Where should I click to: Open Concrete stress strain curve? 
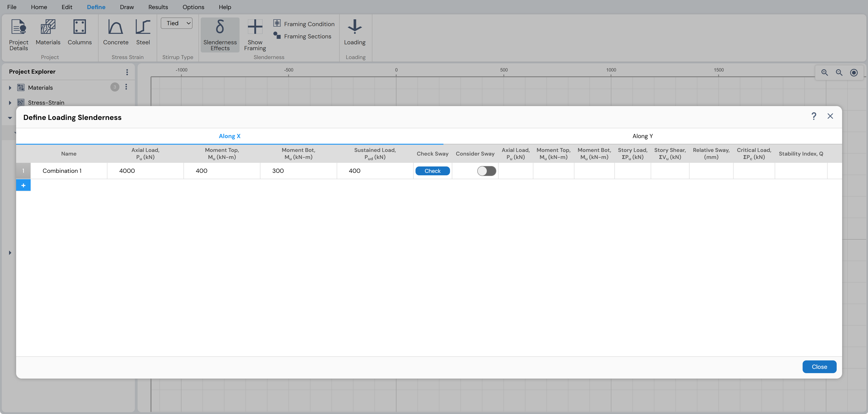[116, 32]
